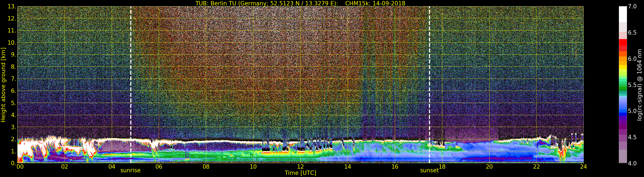Click the time axis tick label 24
Image resolution: width=644 pixels, height=177 pixels.
(583, 167)
